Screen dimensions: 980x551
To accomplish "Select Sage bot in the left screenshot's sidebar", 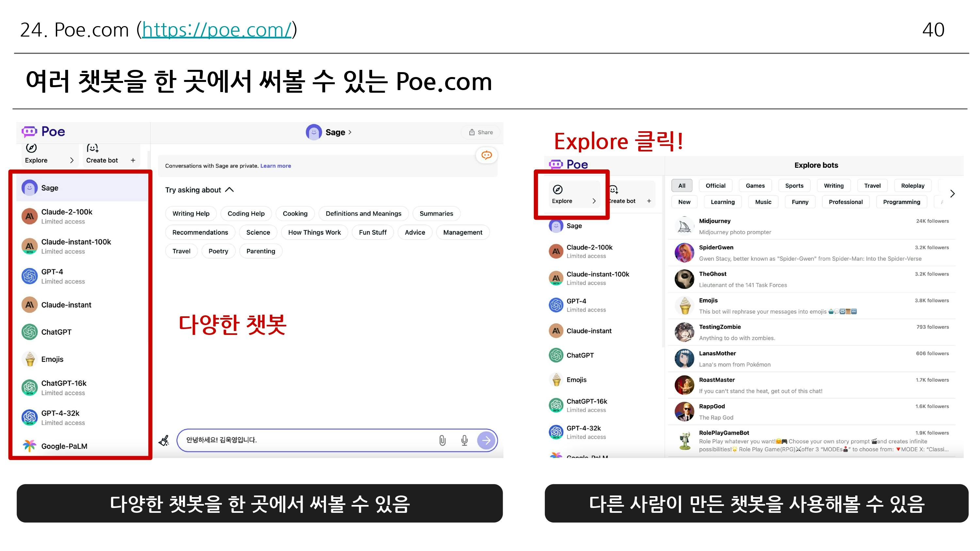I will coord(82,188).
